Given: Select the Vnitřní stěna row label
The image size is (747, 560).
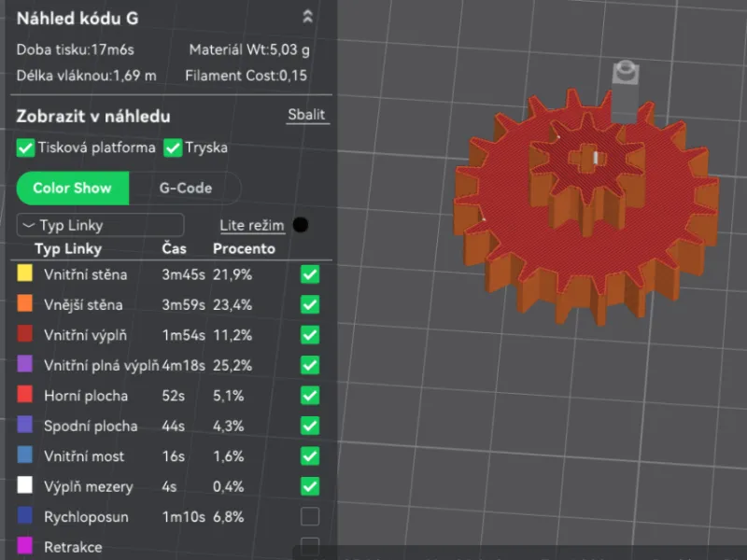Looking at the screenshot, I should coord(86,274).
